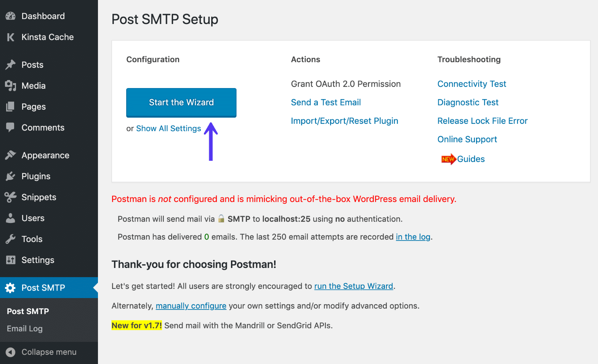This screenshot has width=598, height=364.
Task: Open Media via its camera icon
Action: [10, 85]
